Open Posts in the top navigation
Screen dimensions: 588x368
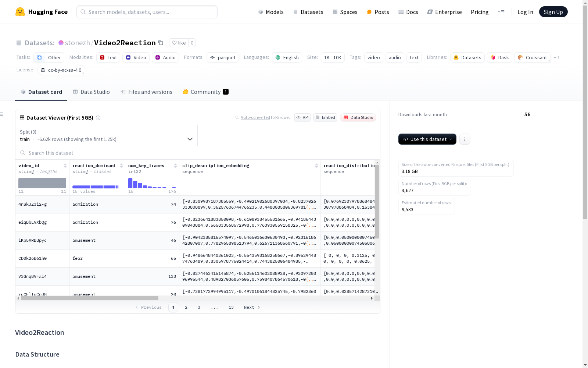378,12
